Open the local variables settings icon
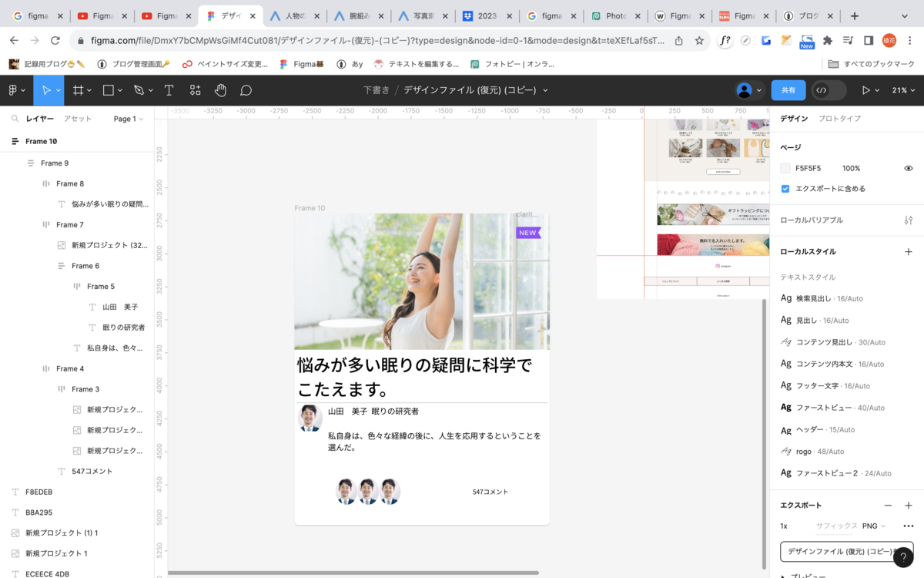This screenshot has height=578, width=924. (909, 220)
